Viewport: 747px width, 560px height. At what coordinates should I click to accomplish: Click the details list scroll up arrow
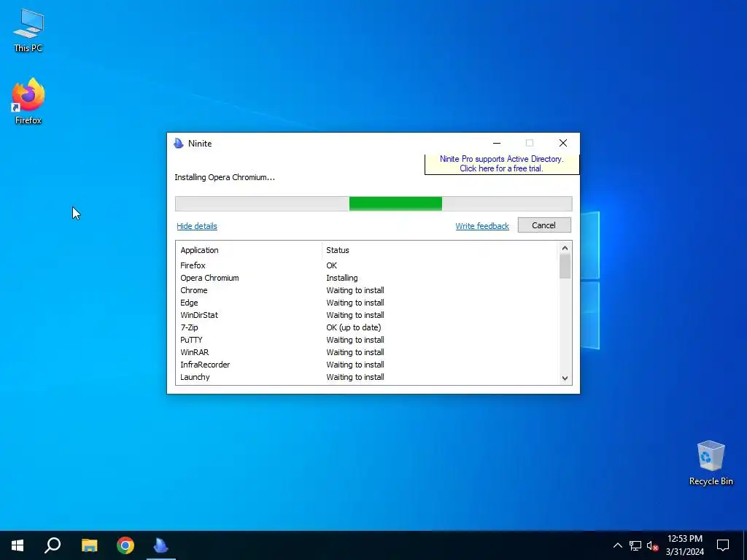point(565,248)
